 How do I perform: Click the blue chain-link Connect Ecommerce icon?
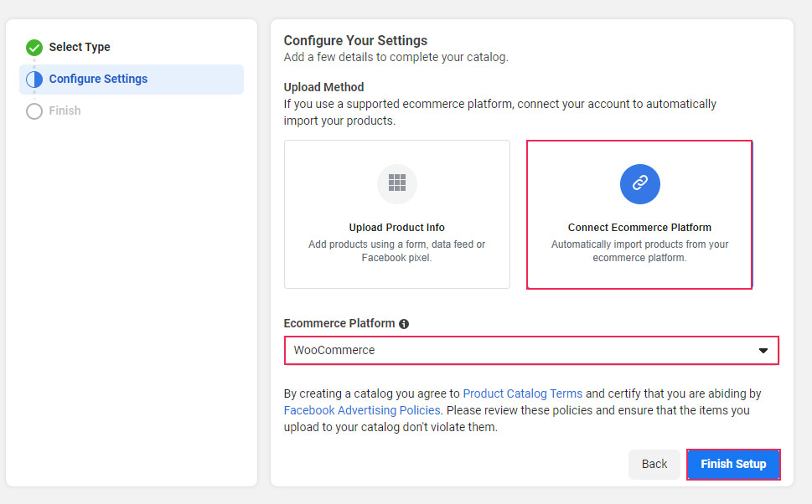click(639, 183)
